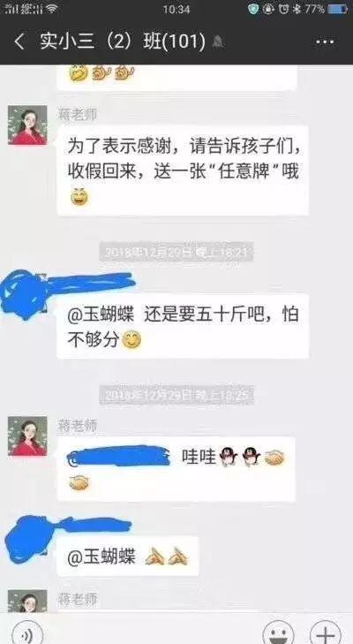The height and width of the screenshot is (644, 353).
Task: Open the three-dot chat menu
Action: (324, 42)
